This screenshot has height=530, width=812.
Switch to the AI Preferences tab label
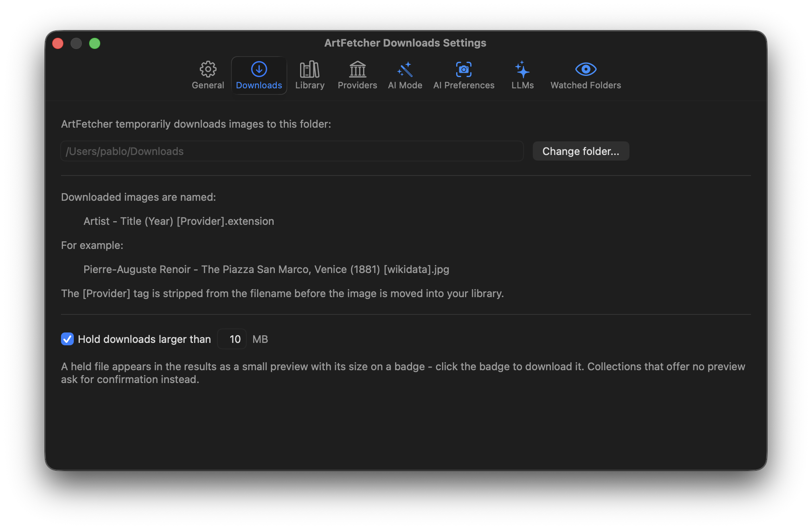coord(464,85)
